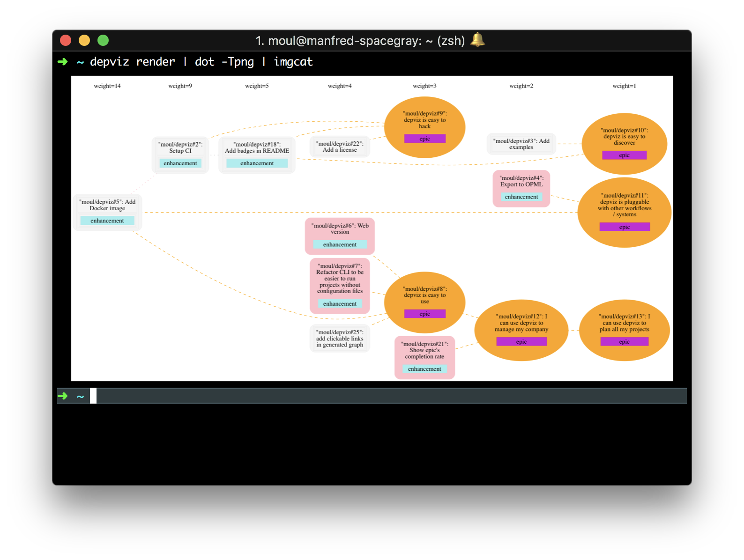Click the 'weight=2' column label
Viewport: 744px width, 560px height.
(521, 86)
